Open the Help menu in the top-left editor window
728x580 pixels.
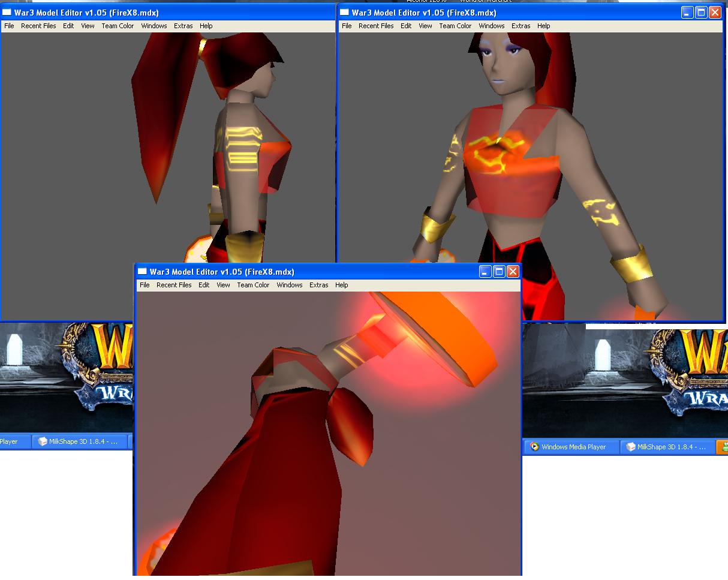(x=206, y=26)
